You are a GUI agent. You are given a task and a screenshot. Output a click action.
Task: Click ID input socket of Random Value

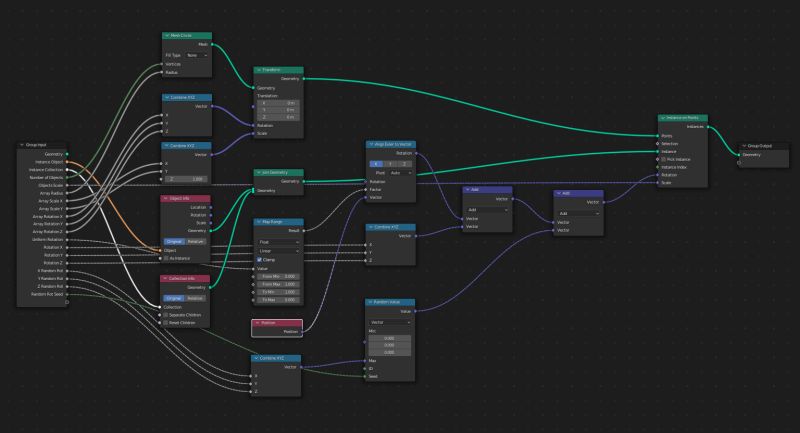tap(365, 368)
